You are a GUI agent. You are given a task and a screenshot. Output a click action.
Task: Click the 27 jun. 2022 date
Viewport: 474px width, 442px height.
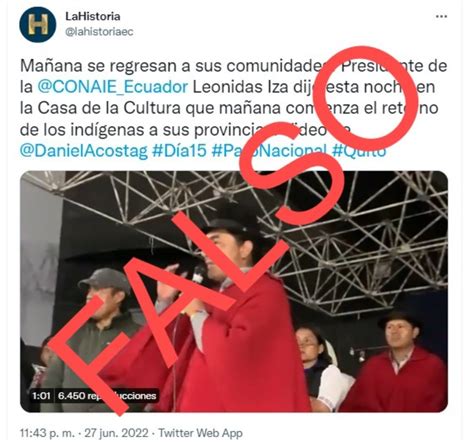116,433
